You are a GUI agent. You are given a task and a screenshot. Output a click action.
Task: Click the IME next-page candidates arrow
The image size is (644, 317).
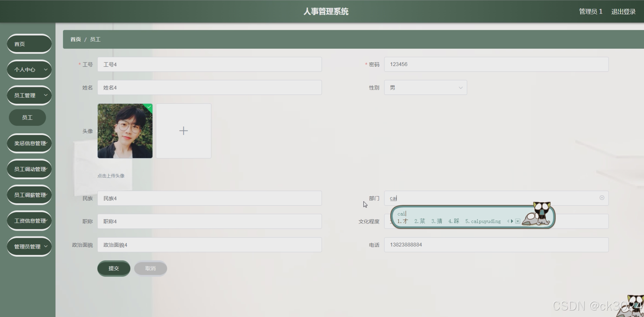pyautogui.click(x=512, y=221)
